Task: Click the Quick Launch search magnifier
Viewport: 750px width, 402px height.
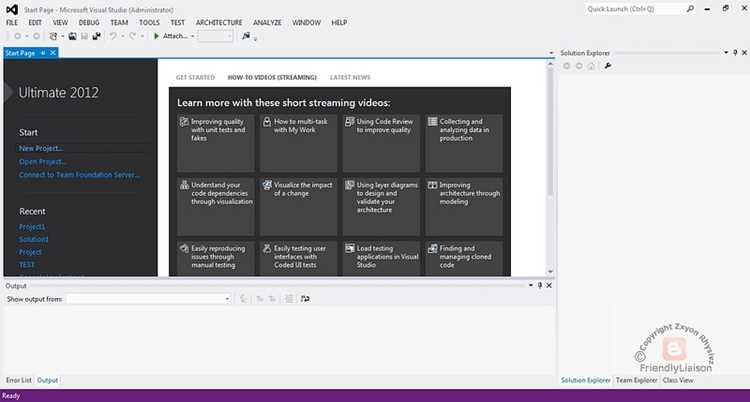Action: (690, 9)
